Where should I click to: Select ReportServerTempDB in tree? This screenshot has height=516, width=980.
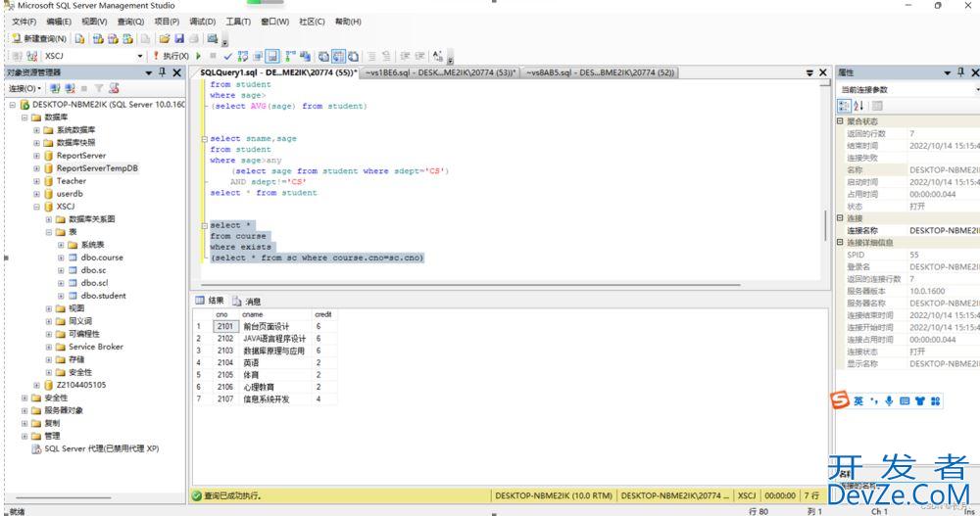(97, 168)
